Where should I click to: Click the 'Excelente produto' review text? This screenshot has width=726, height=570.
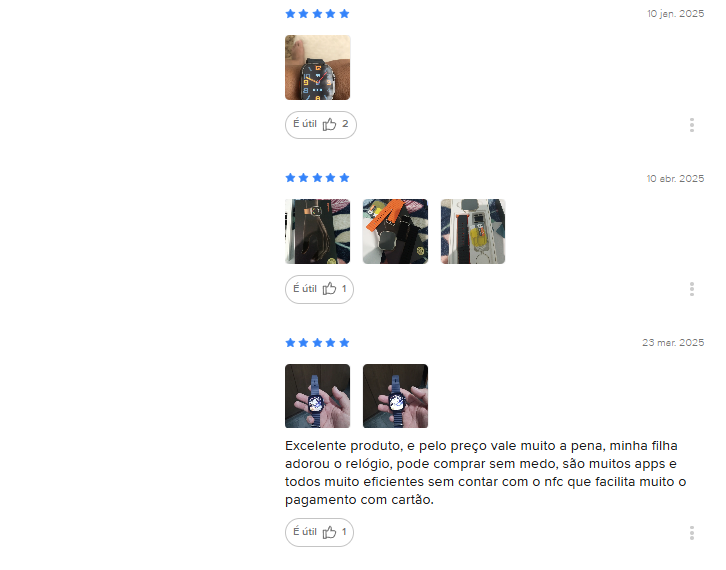(x=485, y=473)
